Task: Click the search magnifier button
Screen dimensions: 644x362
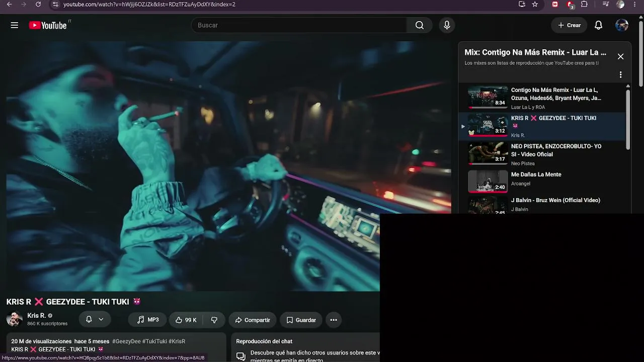Action: coord(420,25)
